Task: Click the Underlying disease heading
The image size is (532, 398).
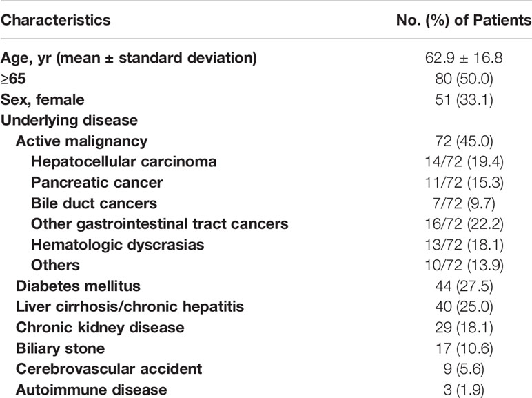Action: tap(69, 120)
